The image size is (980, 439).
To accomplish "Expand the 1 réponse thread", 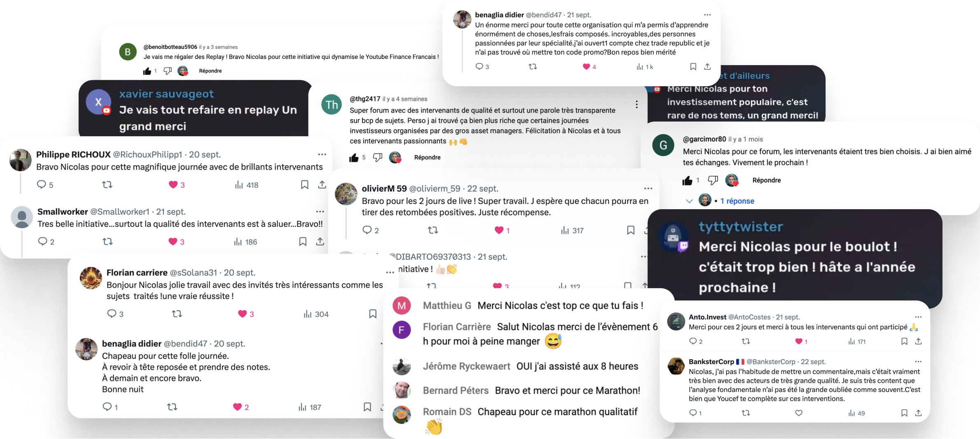I will [x=737, y=201].
